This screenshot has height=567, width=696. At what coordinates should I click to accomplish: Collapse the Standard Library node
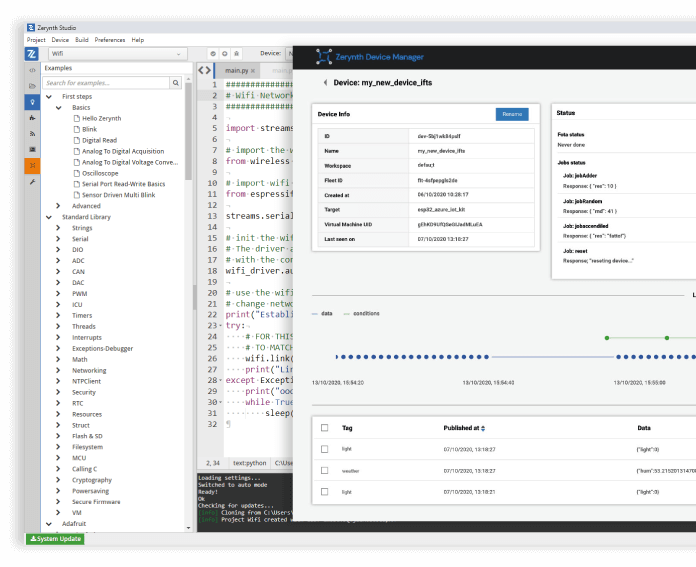49,217
